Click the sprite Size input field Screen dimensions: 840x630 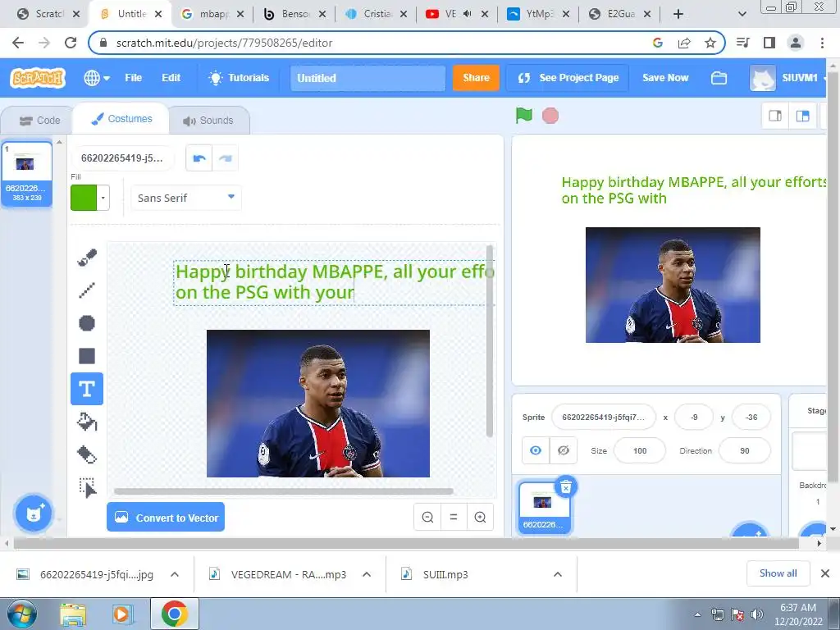640,450
